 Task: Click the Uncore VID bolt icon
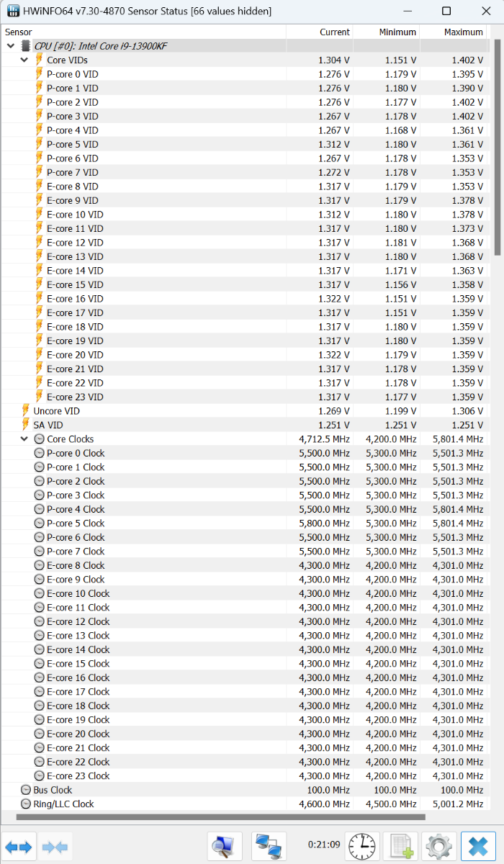pyautogui.click(x=25, y=411)
